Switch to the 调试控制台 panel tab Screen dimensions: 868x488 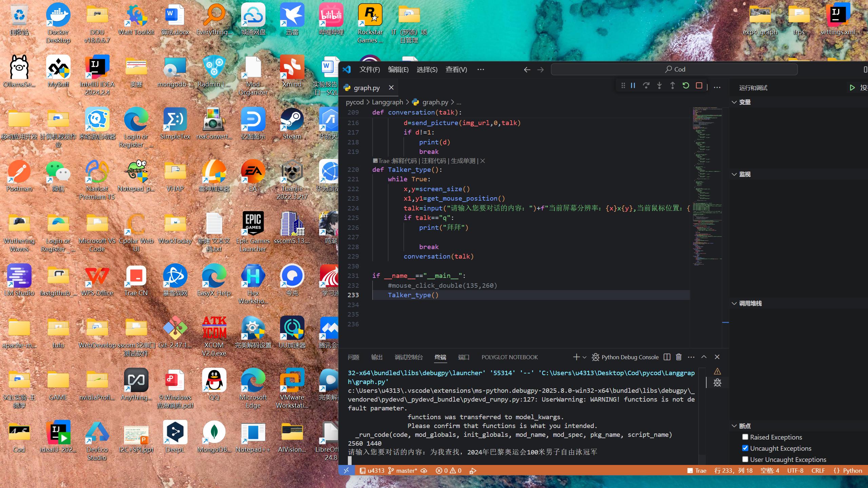[409, 357]
